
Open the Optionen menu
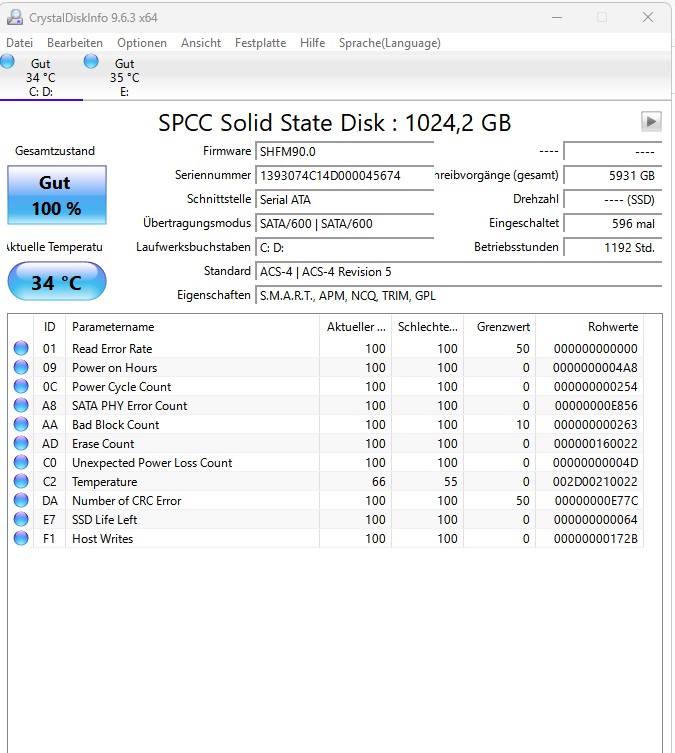coord(141,43)
